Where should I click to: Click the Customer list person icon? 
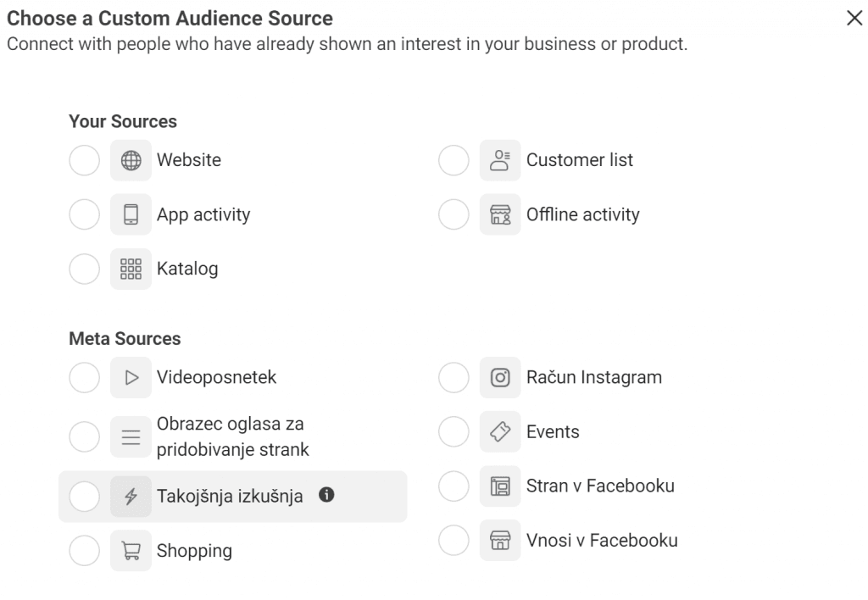500,160
